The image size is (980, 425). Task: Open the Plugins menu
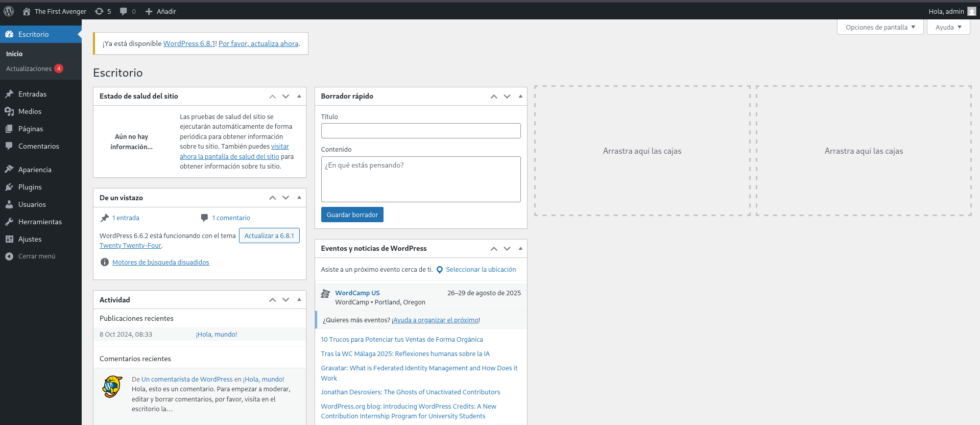click(41, 187)
